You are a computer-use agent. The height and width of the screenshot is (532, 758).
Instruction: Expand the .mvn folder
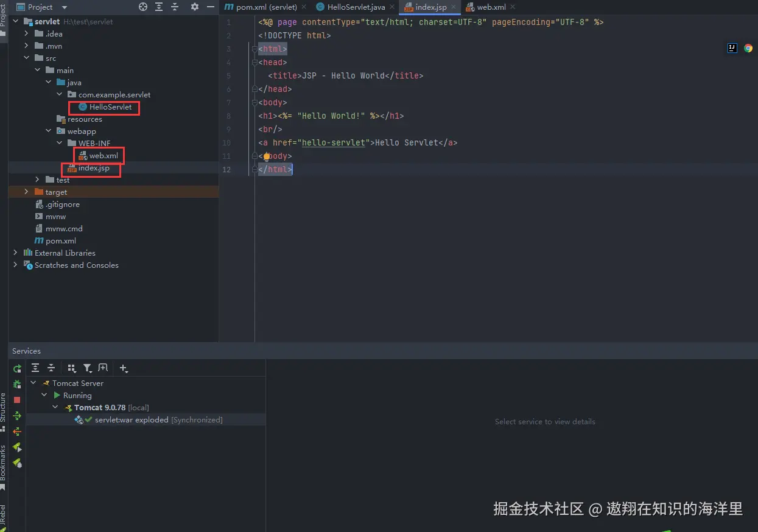[26, 46]
